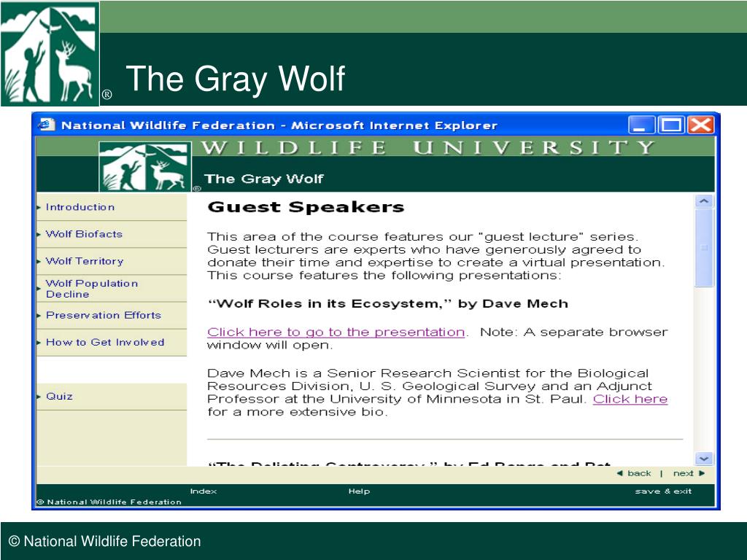The image size is (747, 560).
Task: Click here to go to the presentation link
Action: (336, 332)
